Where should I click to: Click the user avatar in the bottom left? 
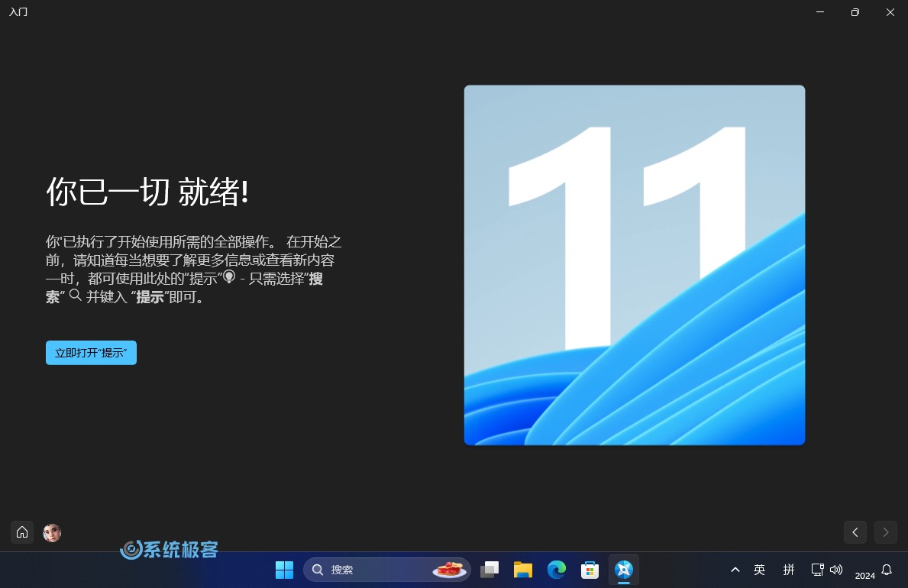pyautogui.click(x=51, y=532)
